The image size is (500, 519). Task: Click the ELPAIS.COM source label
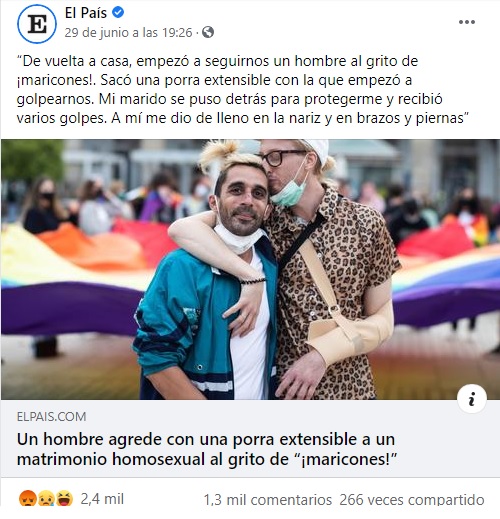[52, 417]
